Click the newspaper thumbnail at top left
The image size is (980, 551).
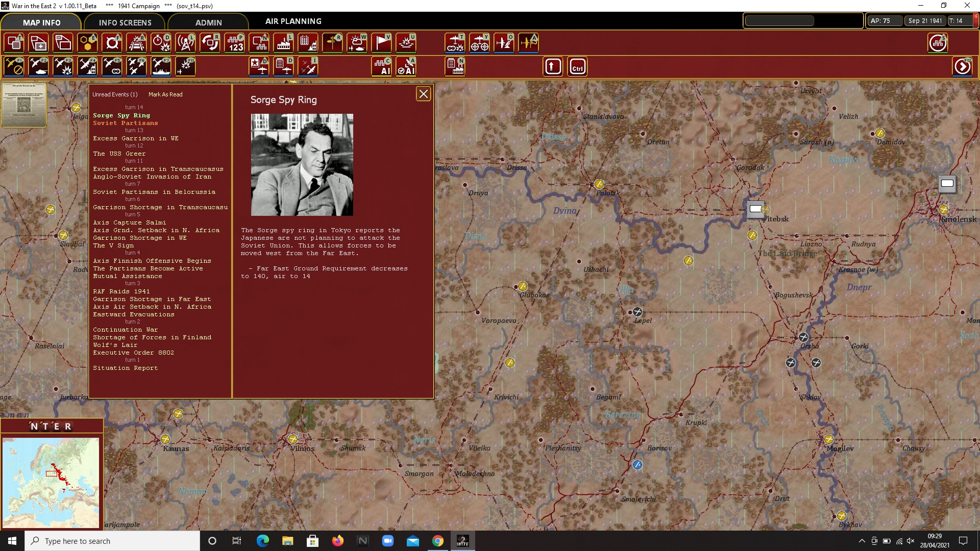pos(23,105)
